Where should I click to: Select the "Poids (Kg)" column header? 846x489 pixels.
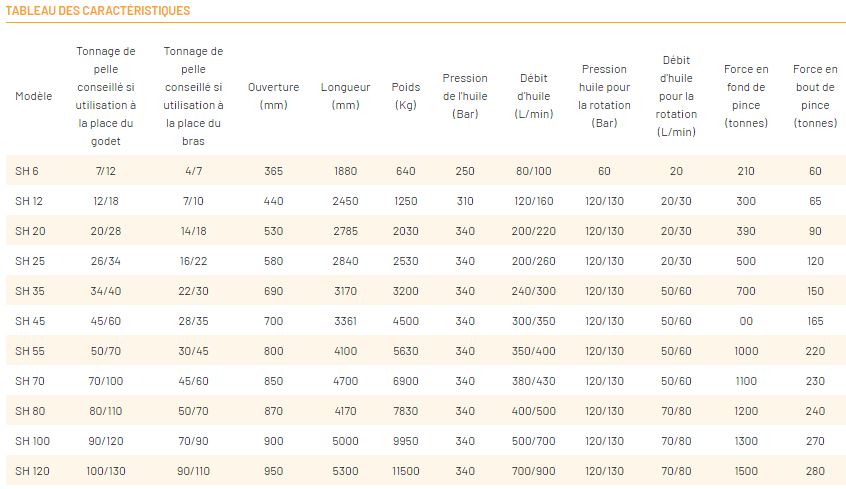tap(405, 96)
